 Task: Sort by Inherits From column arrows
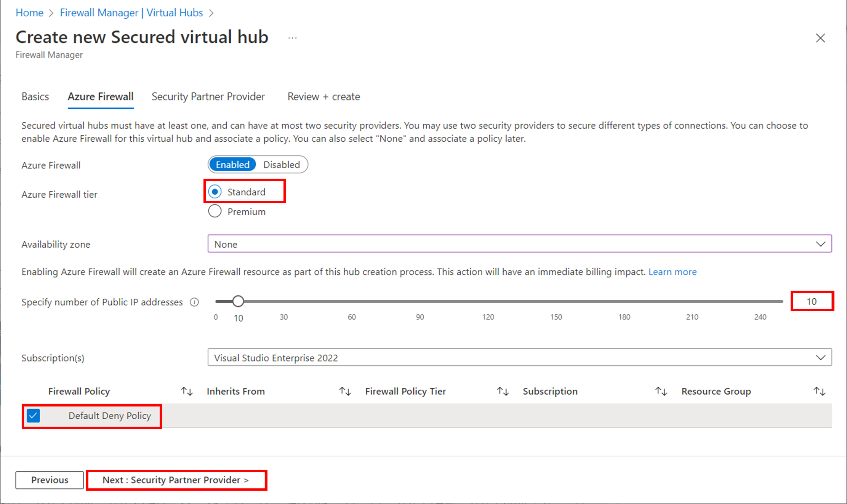(345, 391)
